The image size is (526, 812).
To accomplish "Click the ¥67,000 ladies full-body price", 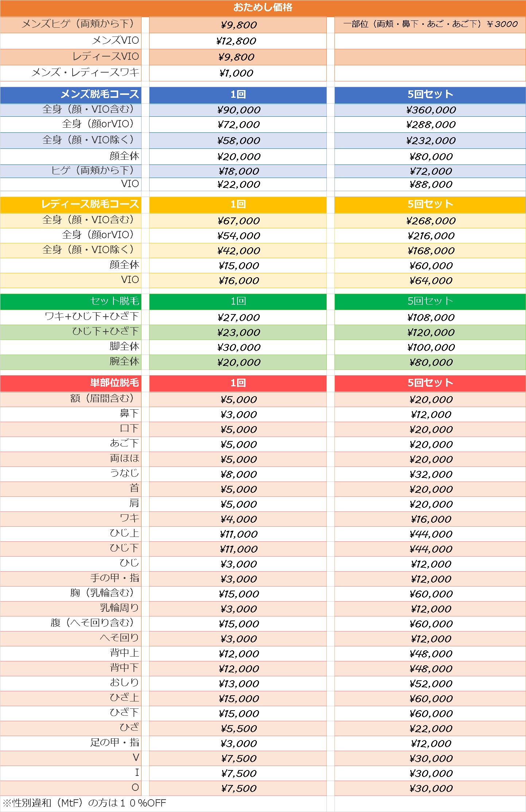I will tap(239, 221).
